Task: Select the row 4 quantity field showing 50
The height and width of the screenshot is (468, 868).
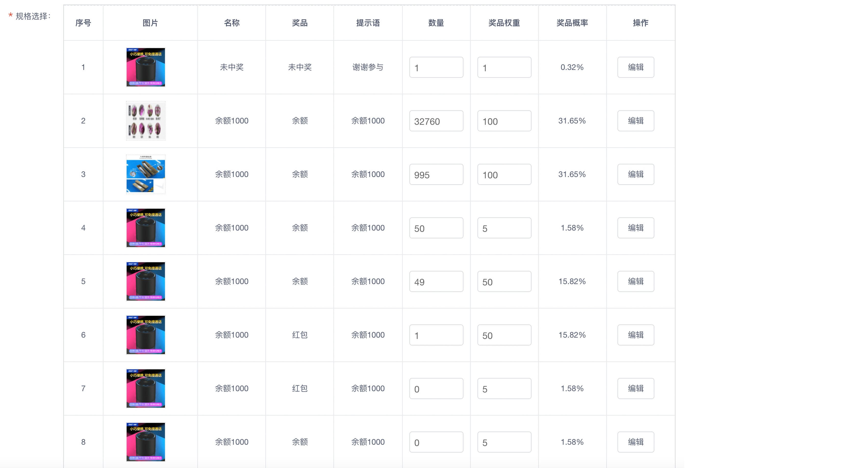Action: coord(436,228)
